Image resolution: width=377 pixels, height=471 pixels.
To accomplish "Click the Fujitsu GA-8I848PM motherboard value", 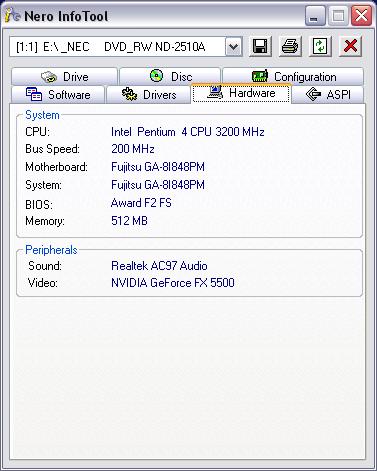I will tap(158, 167).
